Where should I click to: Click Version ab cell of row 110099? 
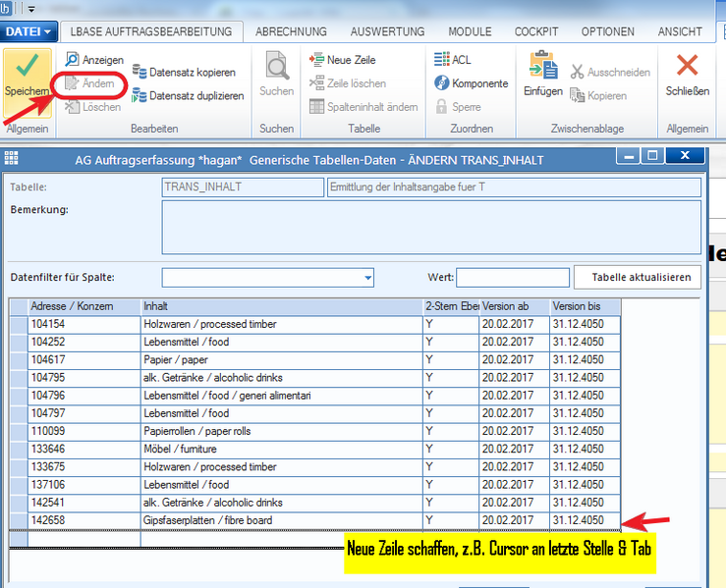tap(515, 432)
